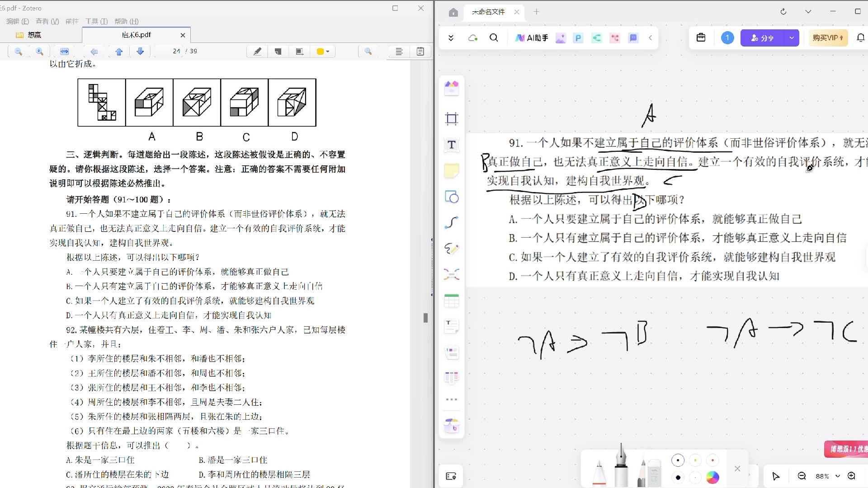Expand the share button dropdown arrow

pyautogui.click(x=792, y=38)
